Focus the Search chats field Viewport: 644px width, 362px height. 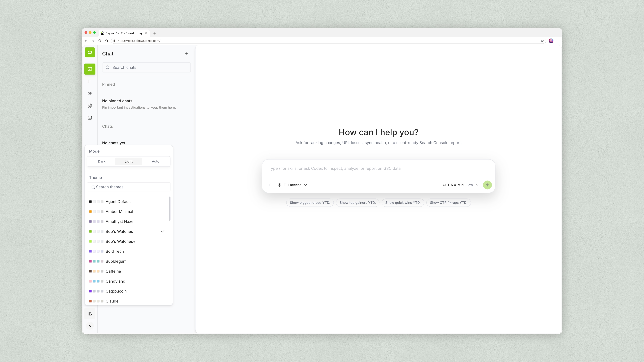(146, 67)
